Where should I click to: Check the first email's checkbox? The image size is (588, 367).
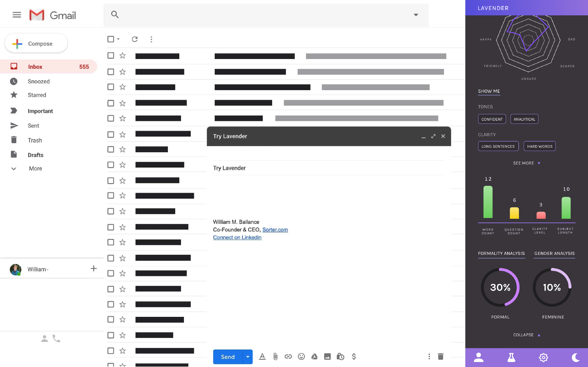click(x=111, y=56)
